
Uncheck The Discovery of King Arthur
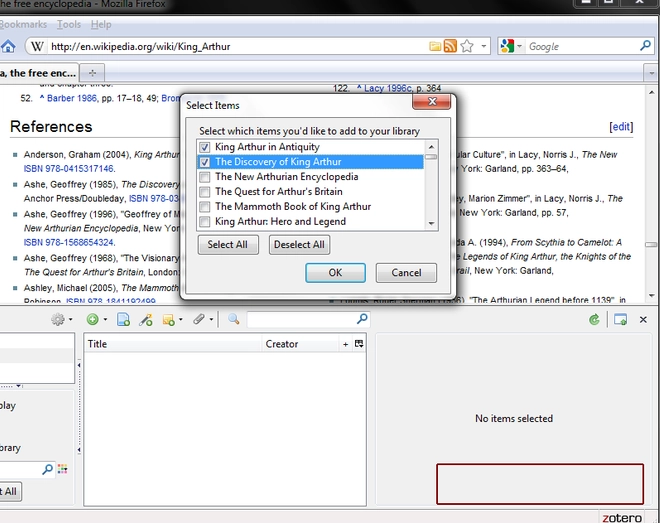coord(205,162)
